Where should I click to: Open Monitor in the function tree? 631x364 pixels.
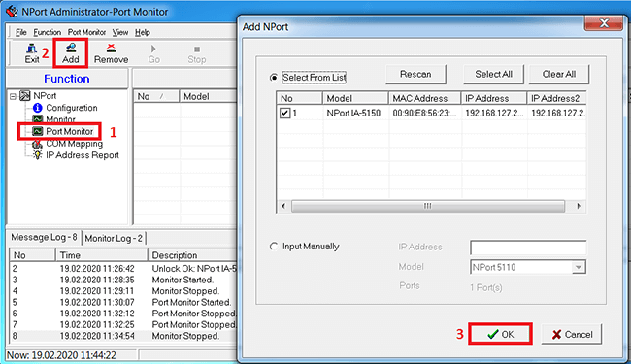click(x=60, y=119)
